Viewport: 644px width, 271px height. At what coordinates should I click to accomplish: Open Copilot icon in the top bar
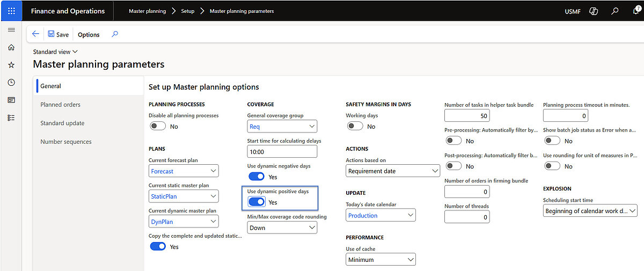pos(594,11)
